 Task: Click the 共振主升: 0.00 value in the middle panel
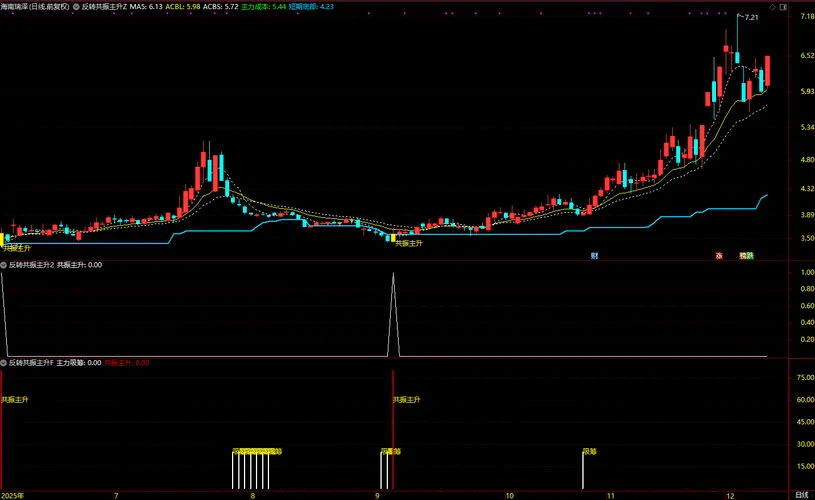pos(80,265)
